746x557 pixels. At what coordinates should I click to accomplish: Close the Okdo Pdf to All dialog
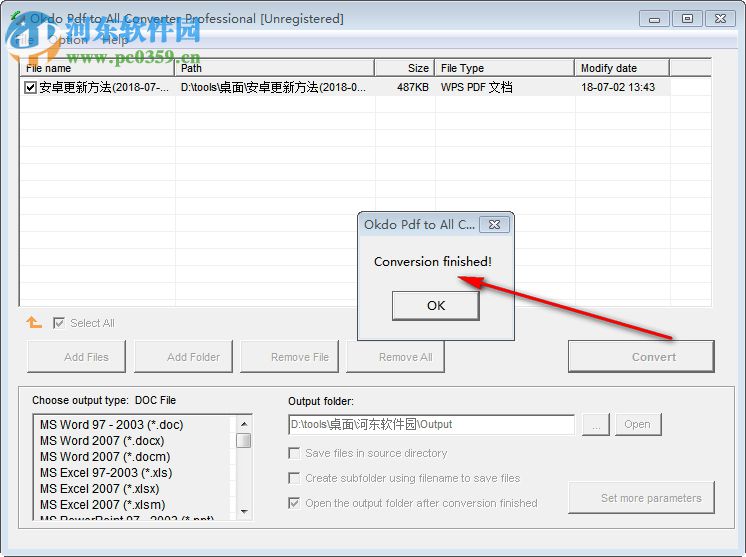[x=494, y=225]
